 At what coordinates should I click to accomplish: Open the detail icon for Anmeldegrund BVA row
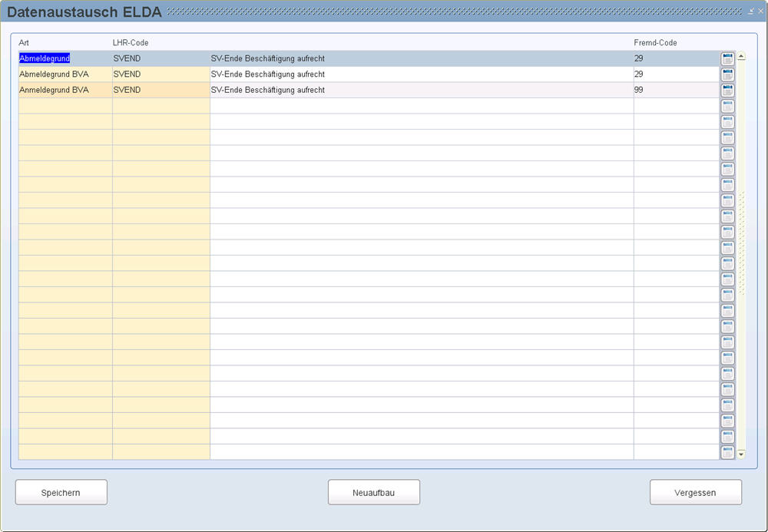pyautogui.click(x=727, y=90)
